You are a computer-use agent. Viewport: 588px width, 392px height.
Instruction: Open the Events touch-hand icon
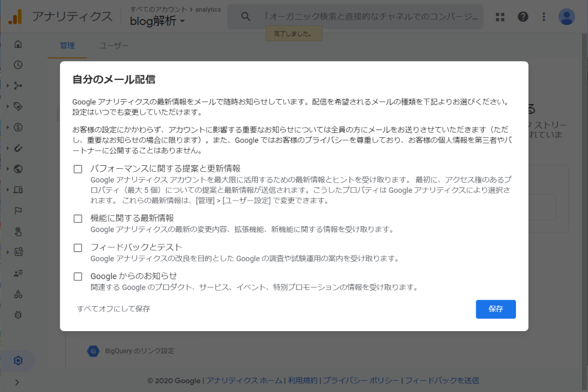18,232
